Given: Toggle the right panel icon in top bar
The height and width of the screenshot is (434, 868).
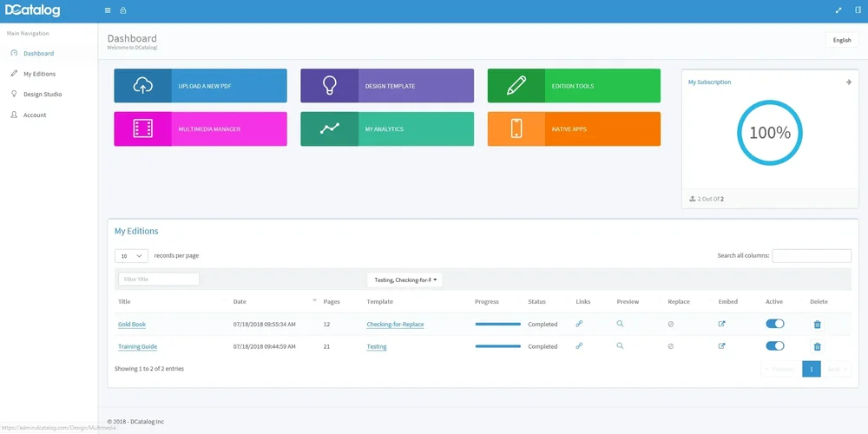Looking at the screenshot, I should point(858,10).
